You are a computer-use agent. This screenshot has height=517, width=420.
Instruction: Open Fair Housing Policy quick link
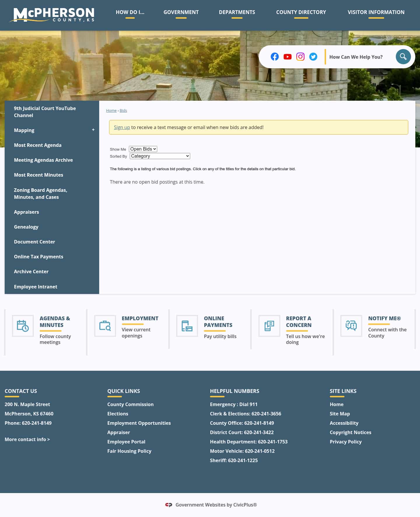129,451
